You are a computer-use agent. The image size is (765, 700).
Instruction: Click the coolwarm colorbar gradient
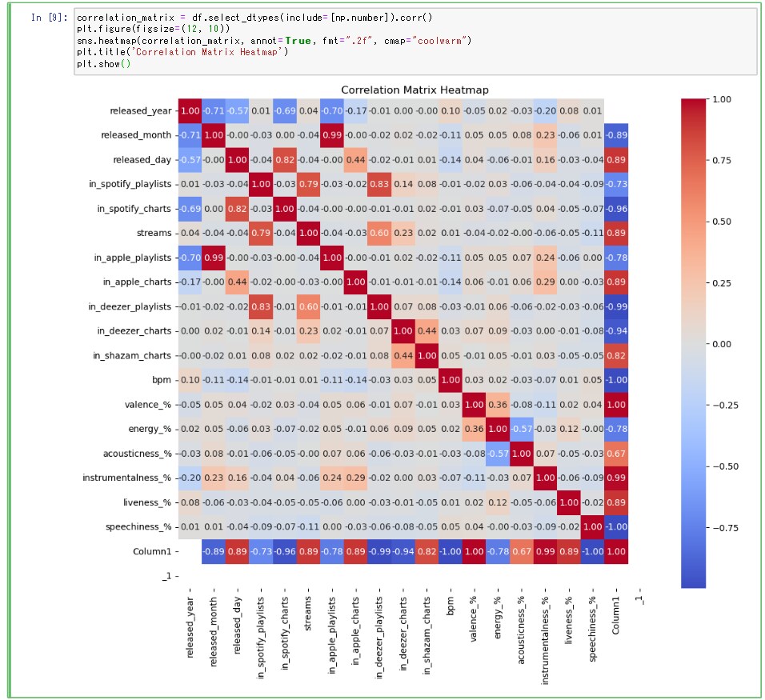[693, 343]
